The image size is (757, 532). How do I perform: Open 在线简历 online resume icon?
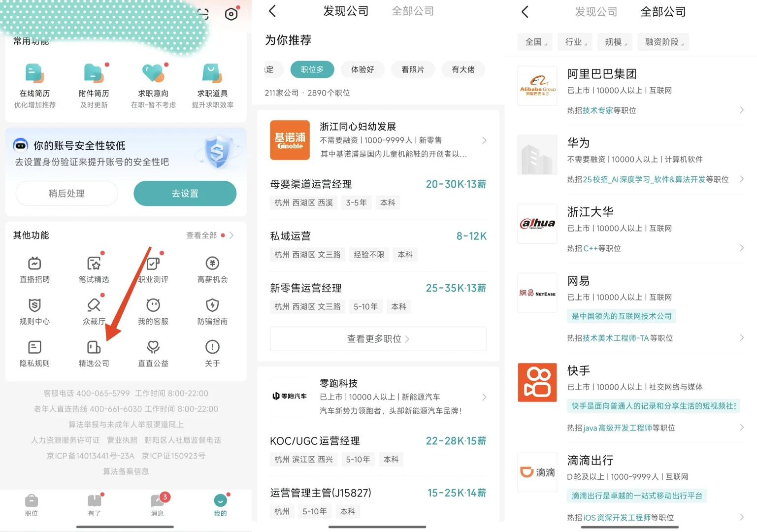coord(34,73)
